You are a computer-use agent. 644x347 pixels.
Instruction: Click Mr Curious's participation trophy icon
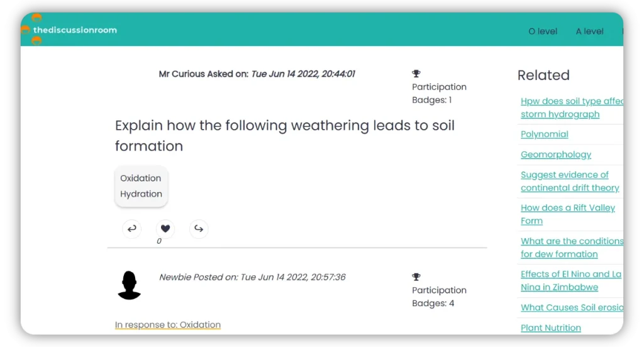coord(416,74)
